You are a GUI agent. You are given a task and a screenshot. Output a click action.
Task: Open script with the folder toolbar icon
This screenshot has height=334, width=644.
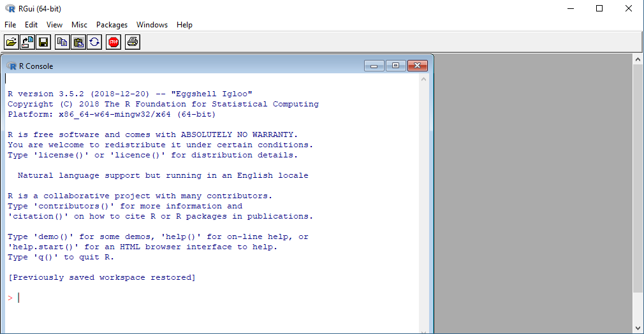point(11,42)
